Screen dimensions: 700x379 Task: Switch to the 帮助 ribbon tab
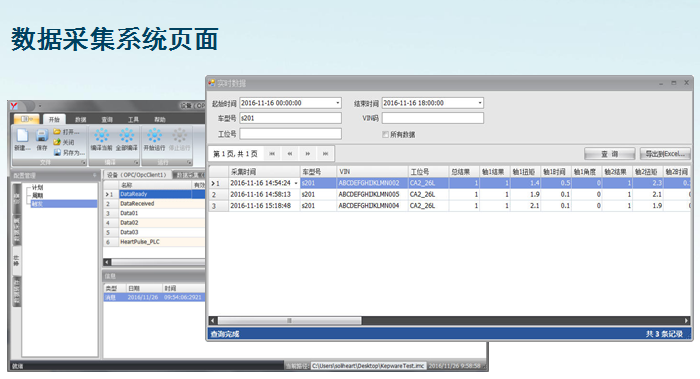pyautogui.click(x=160, y=119)
